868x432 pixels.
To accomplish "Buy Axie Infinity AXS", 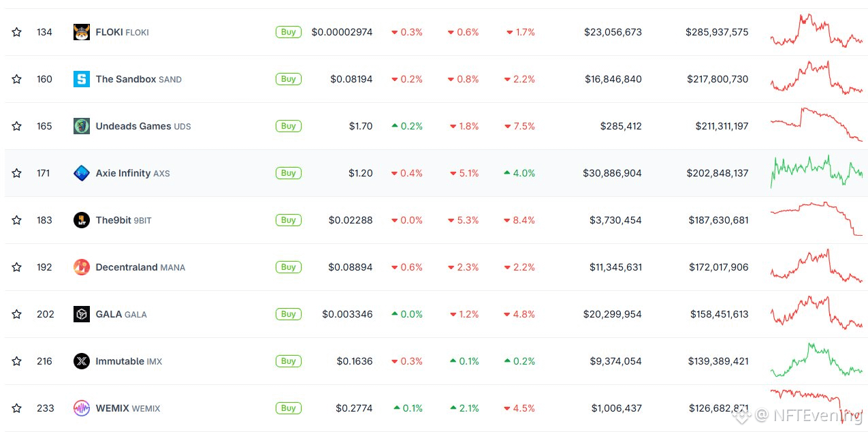I will pyautogui.click(x=289, y=173).
